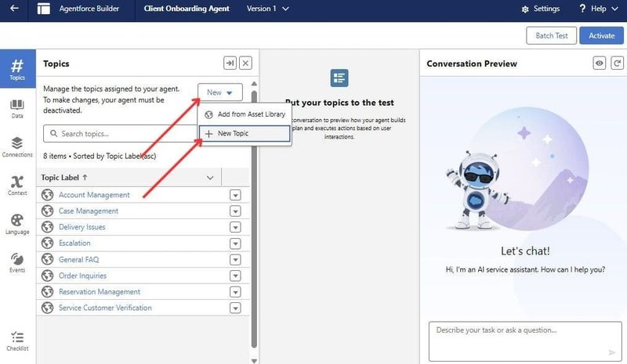This screenshot has height=364, width=627.
Task: Open the New topic dropdown button
Action: point(220,92)
